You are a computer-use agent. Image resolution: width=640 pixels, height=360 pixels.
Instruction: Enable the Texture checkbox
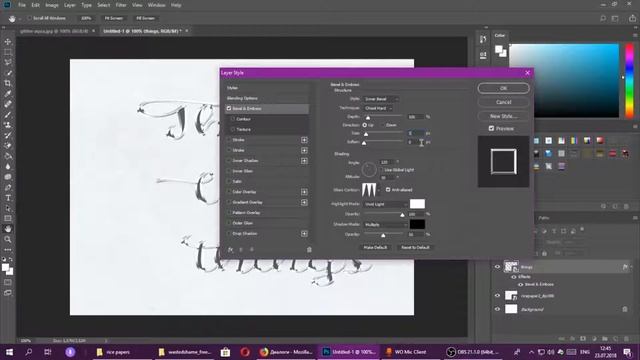(x=233, y=129)
